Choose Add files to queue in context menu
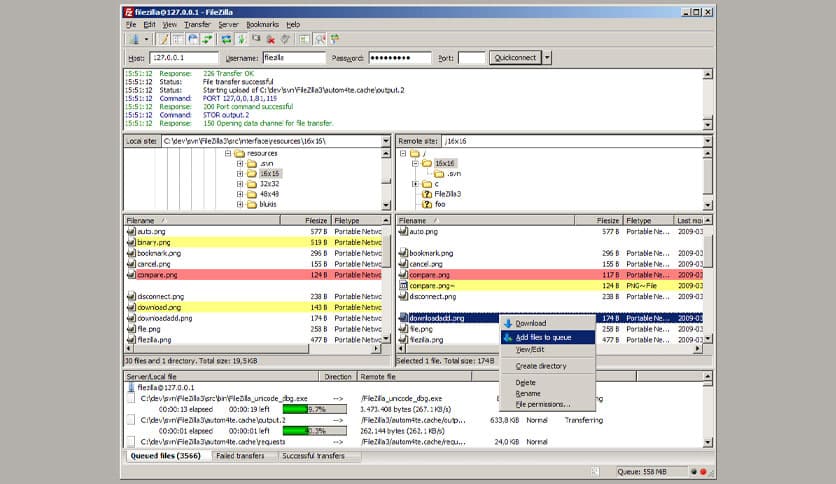This screenshot has height=484, width=836. [x=548, y=337]
